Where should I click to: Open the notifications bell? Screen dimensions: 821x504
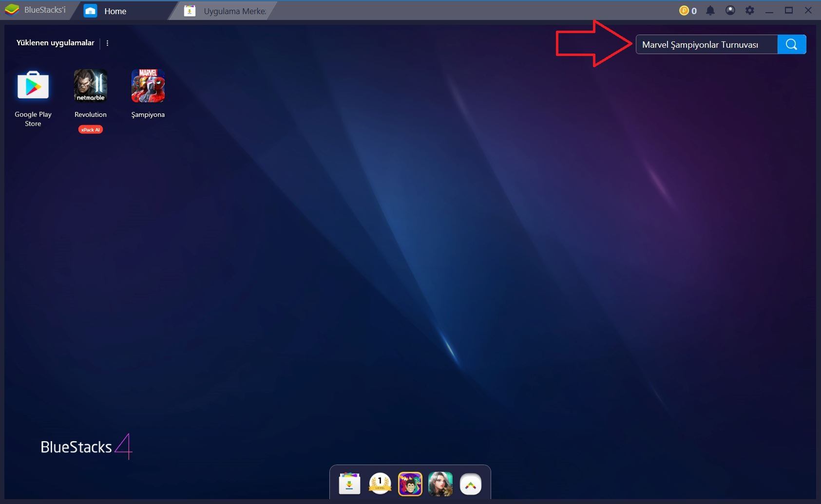[710, 10]
